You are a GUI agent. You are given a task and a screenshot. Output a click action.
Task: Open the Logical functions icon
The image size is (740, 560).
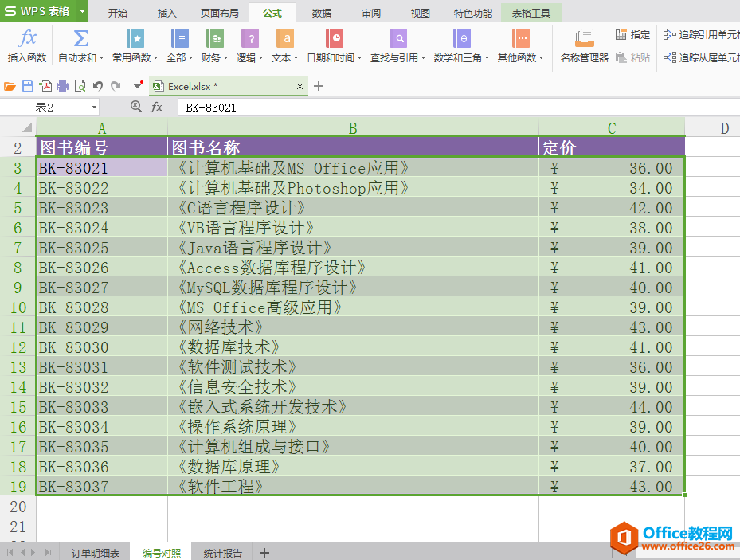click(x=249, y=39)
